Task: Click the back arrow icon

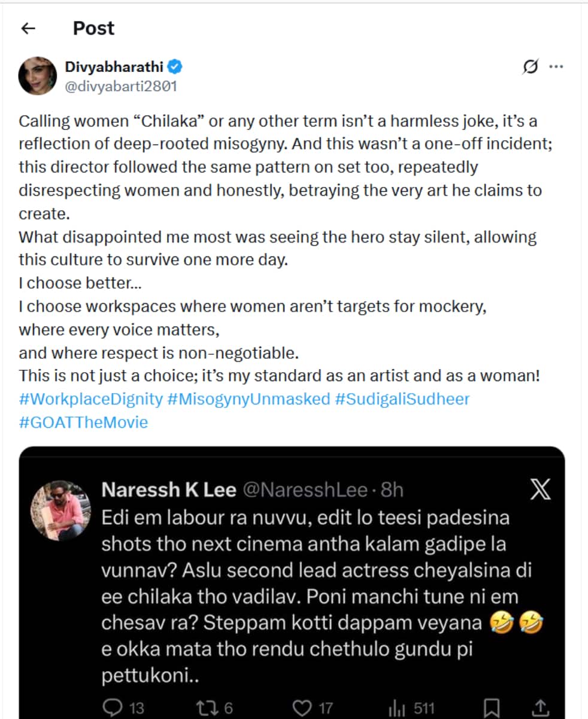Action: click(x=28, y=28)
